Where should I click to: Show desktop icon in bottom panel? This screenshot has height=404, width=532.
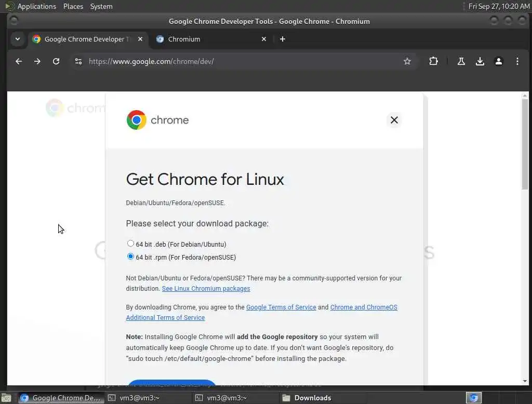[6, 398]
